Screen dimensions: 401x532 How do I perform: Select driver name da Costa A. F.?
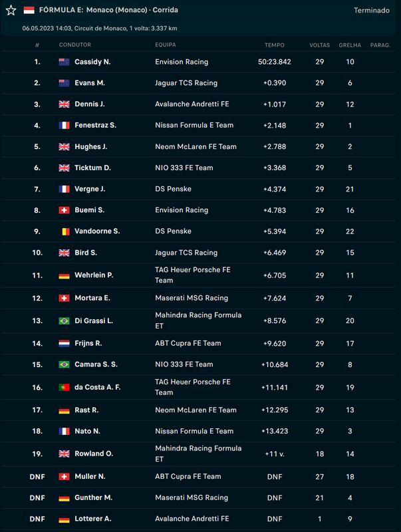[97, 387]
